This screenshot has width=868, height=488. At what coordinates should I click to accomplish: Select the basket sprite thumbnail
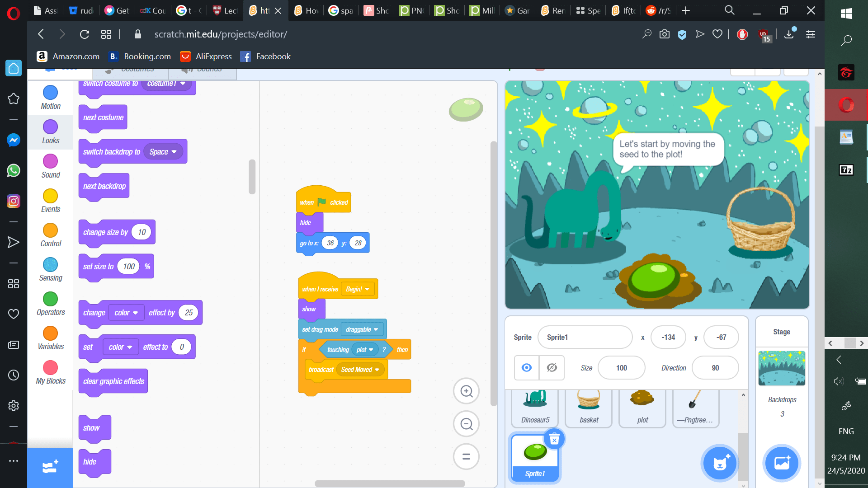coord(589,407)
